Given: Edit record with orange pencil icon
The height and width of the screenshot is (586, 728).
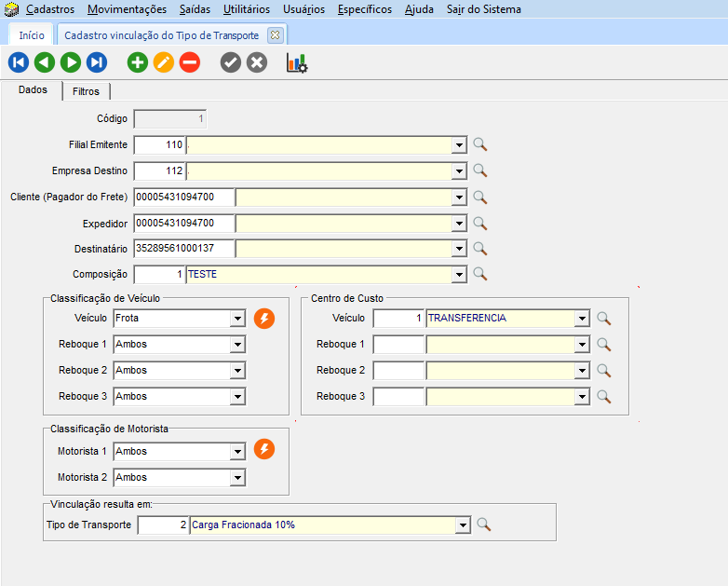Looking at the screenshot, I should coord(164,62).
